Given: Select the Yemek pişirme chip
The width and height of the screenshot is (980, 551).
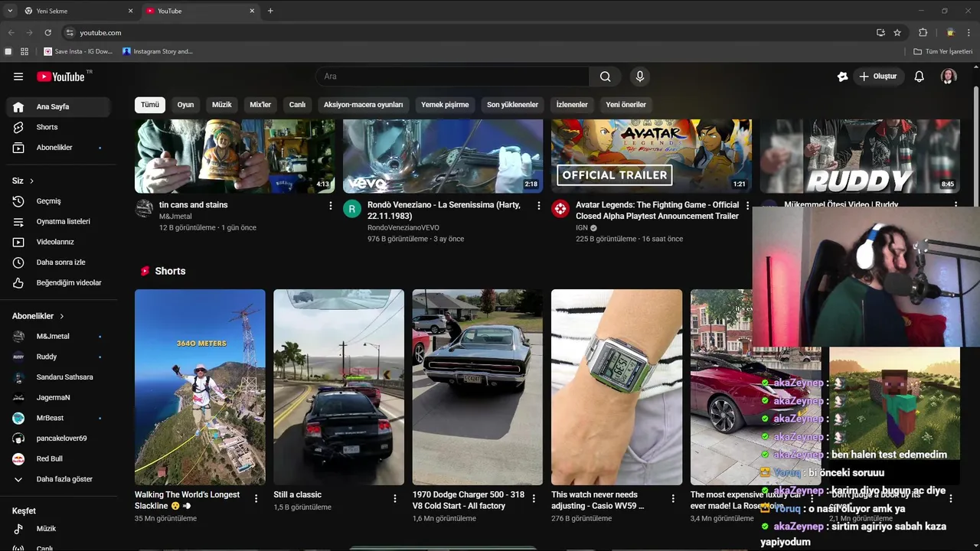Looking at the screenshot, I should pos(445,105).
